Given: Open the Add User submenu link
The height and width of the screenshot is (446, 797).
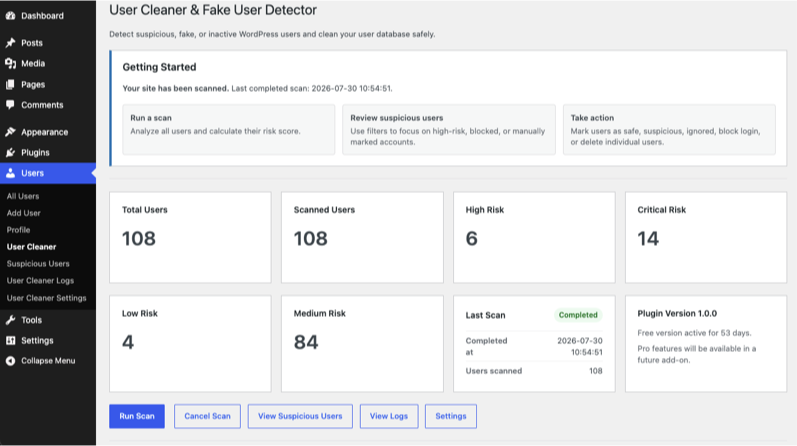Looking at the screenshot, I should tap(23, 213).
